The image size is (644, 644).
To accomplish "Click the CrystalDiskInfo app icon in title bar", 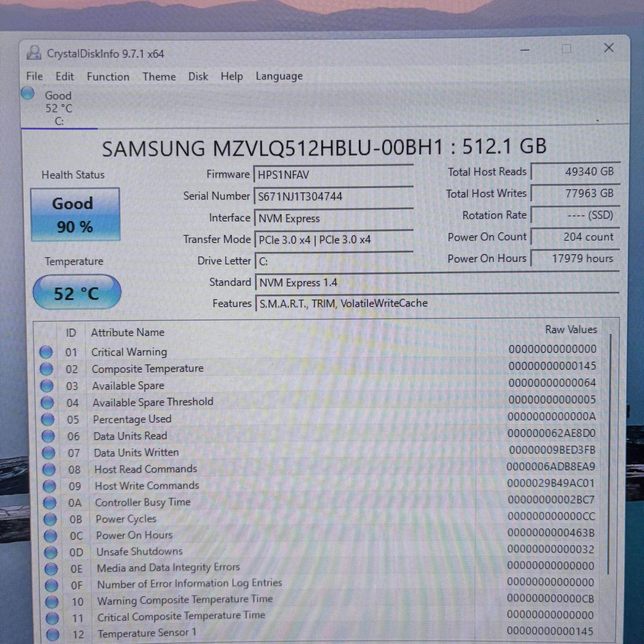I will 34,53.
